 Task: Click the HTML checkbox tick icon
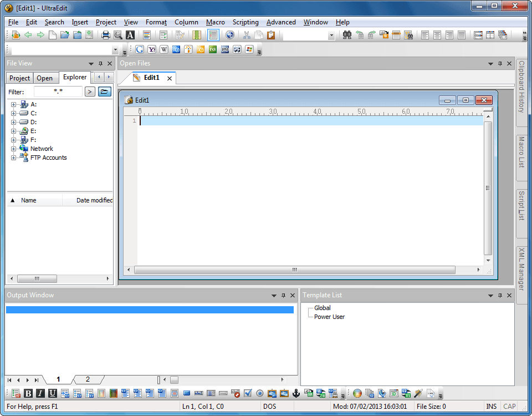click(x=248, y=393)
